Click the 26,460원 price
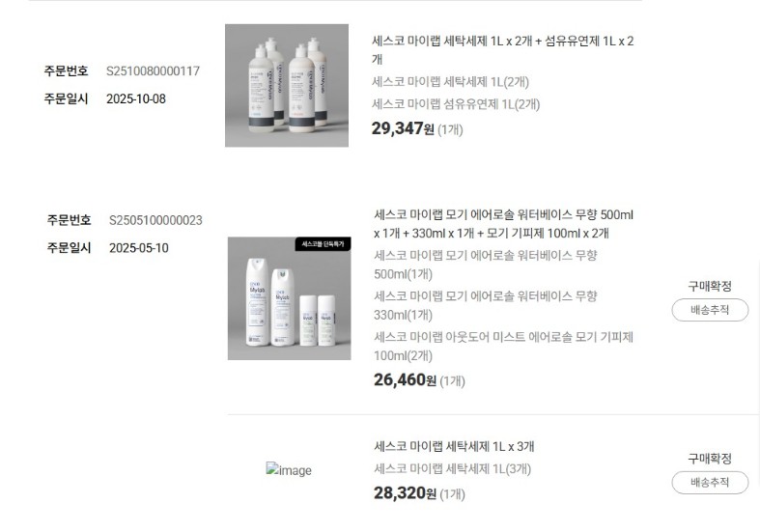760x532 pixels. (405, 379)
